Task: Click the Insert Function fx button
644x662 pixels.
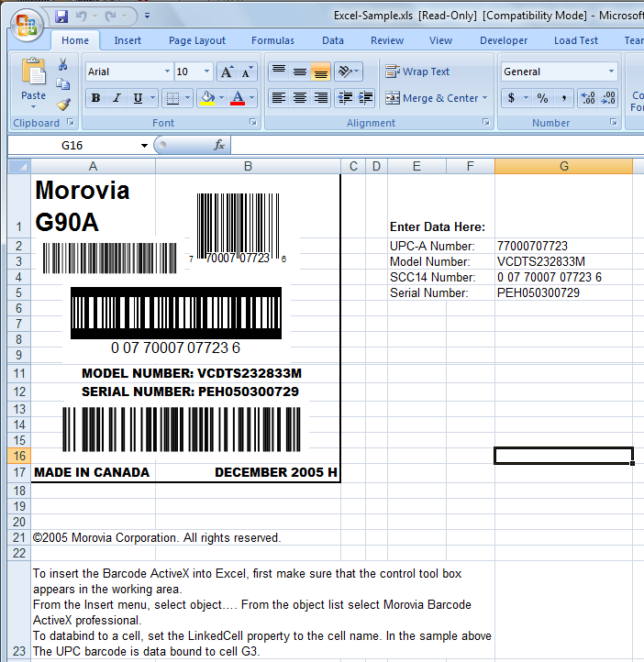Action: 219,146
